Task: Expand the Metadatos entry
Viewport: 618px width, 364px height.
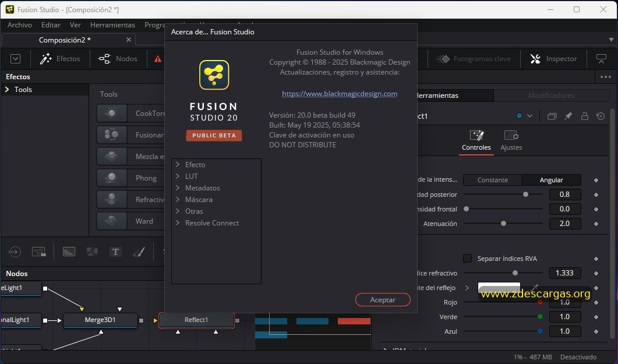Action: click(x=178, y=188)
